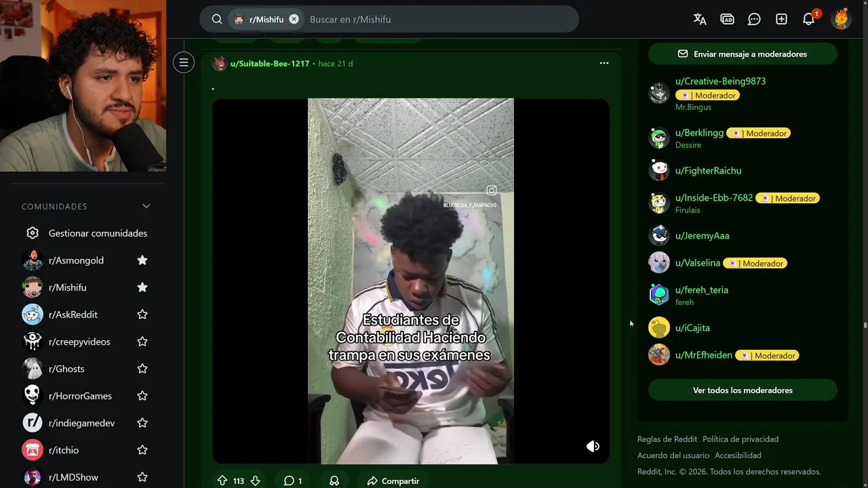
Task: Unmute the video with speaker icon
Action: pyautogui.click(x=593, y=446)
